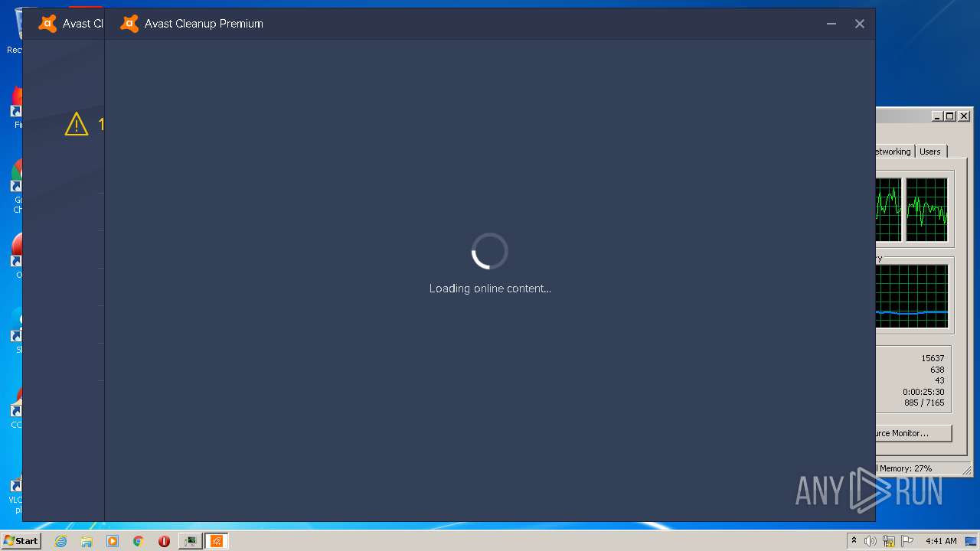Screen dimensions: 980x551
Task: Maximize the Task Manager window
Action: pyautogui.click(x=950, y=116)
